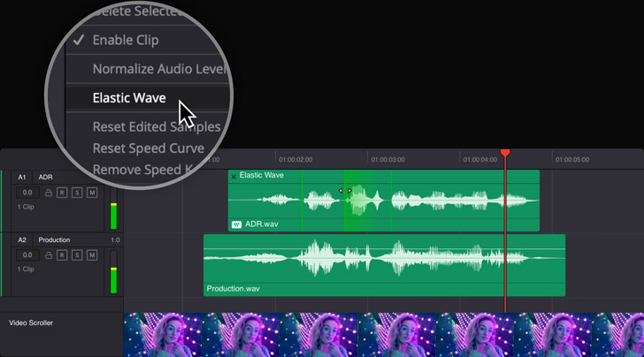
Task: Click the speed keyframe arrows on ADR clip
Action: [345, 191]
